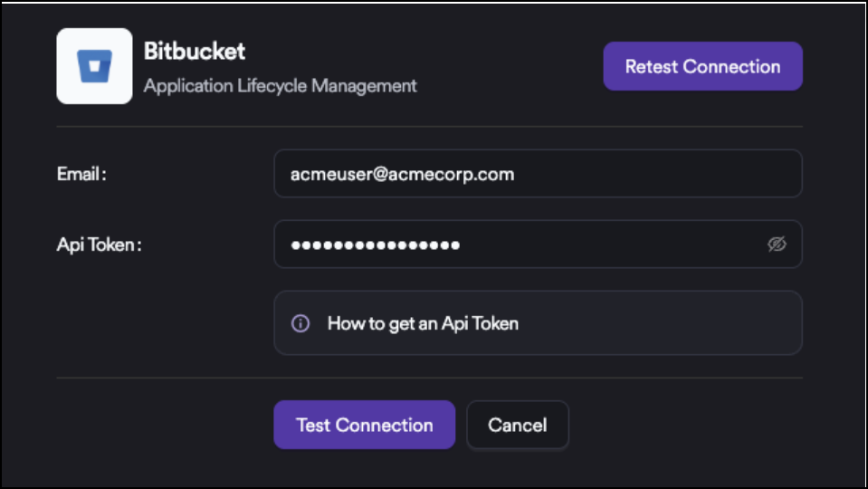Click the masked token dots
Screen dimensions: 868x489
coord(375,245)
